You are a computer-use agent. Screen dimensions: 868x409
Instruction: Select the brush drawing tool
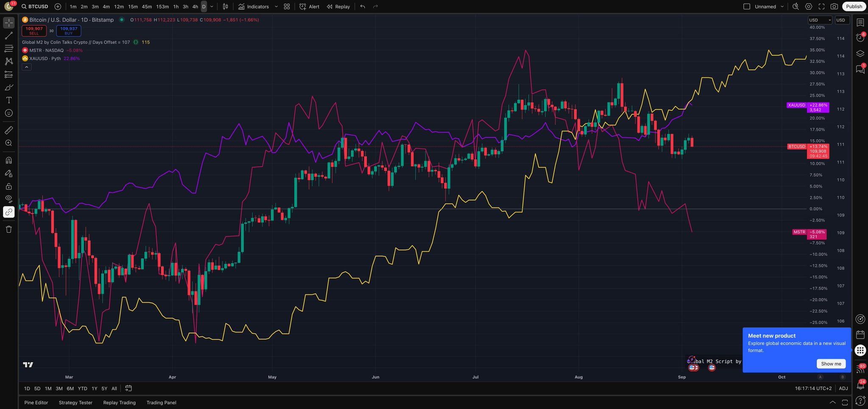point(9,87)
